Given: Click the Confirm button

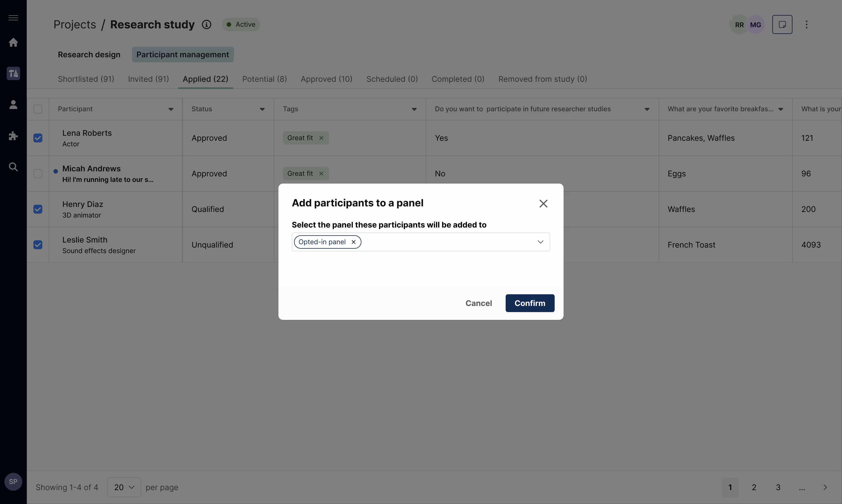Looking at the screenshot, I should (530, 303).
